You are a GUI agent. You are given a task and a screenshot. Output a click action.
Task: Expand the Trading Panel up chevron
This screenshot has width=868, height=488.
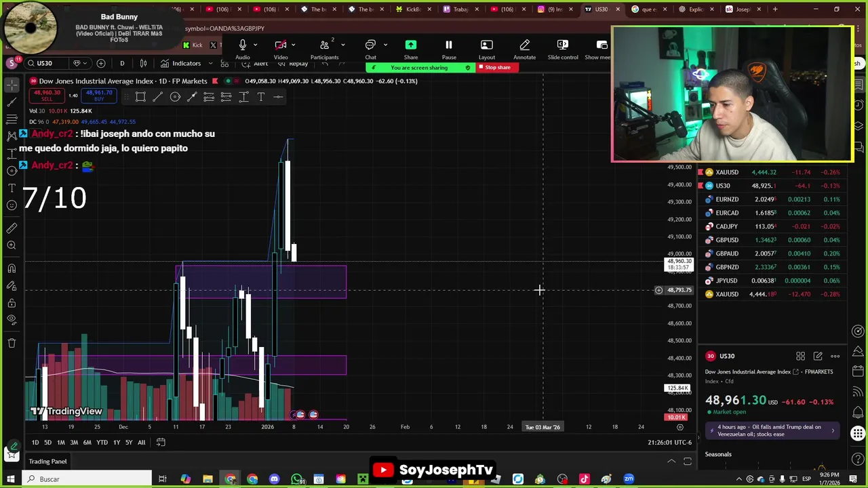tap(671, 462)
